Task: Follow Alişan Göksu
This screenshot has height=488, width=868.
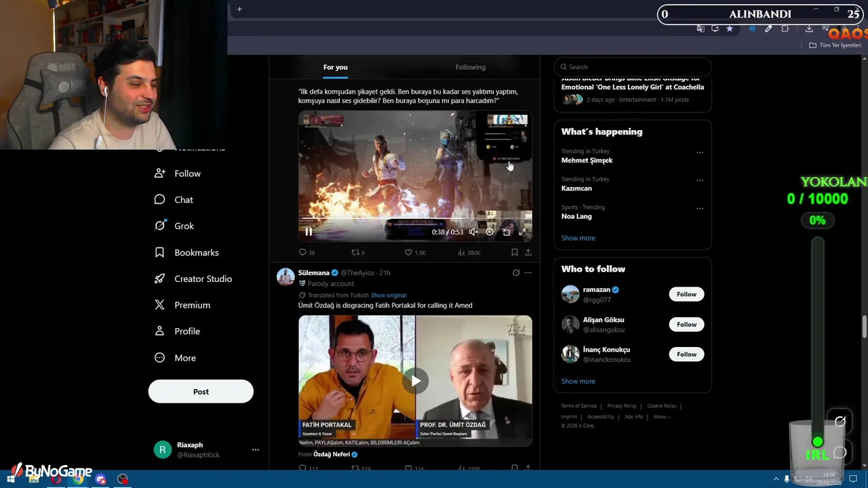Action: [x=686, y=324]
